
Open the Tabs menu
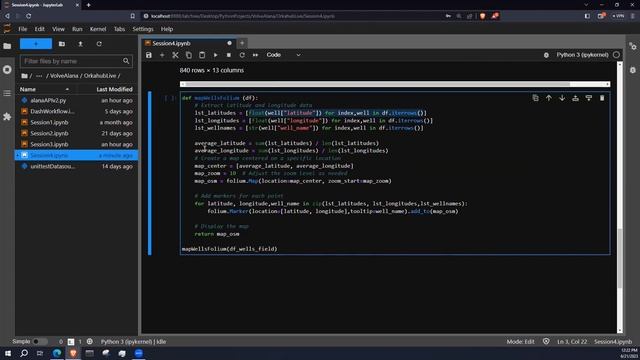[119, 29]
